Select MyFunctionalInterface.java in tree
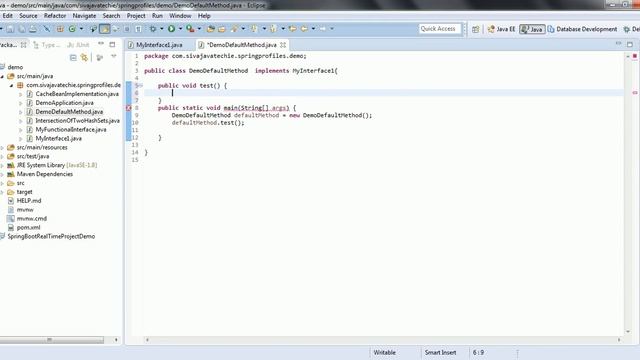 point(71,130)
